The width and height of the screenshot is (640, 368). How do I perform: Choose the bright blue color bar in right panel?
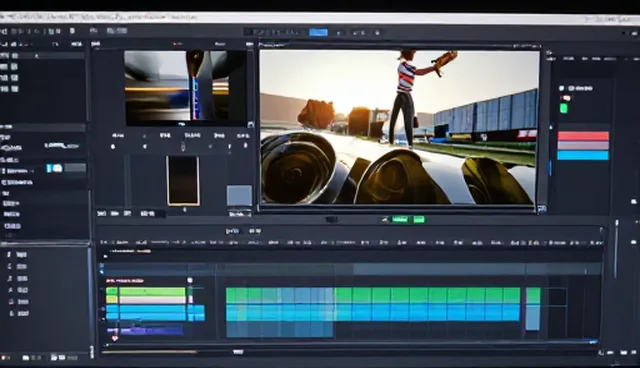(x=583, y=155)
